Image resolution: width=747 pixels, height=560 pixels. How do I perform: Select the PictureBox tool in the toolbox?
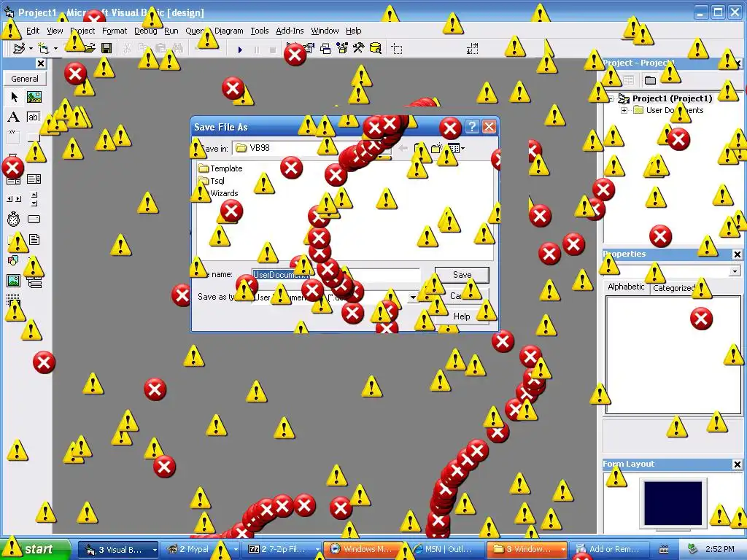pyautogui.click(x=34, y=97)
